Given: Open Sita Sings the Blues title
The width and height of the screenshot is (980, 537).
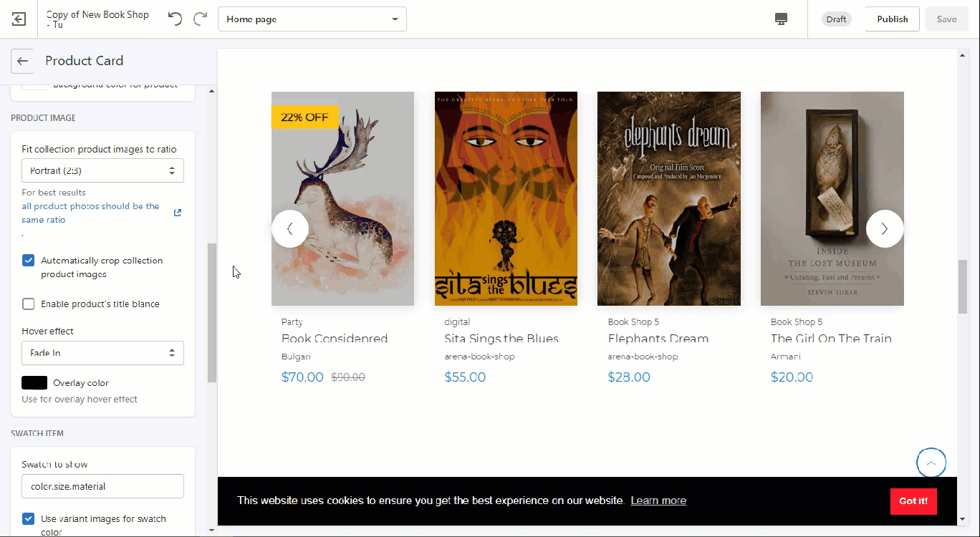Looking at the screenshot, I should tap(501, 339).
